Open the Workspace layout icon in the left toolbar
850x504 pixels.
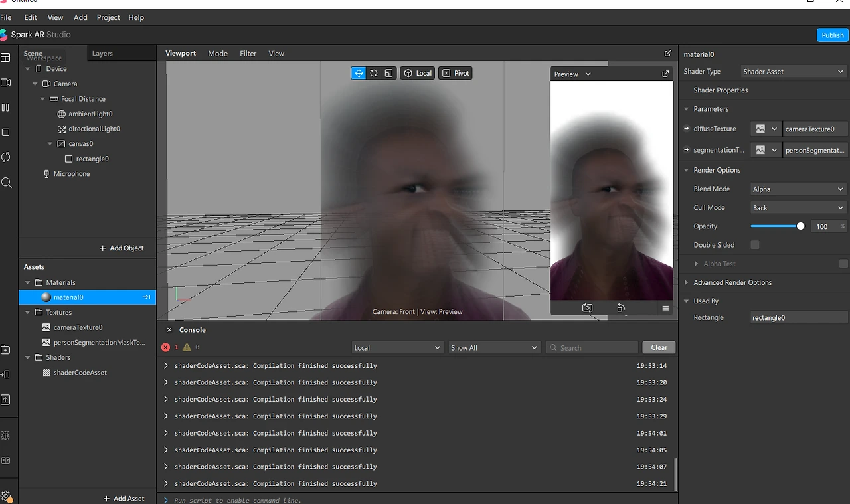(6, 58)
